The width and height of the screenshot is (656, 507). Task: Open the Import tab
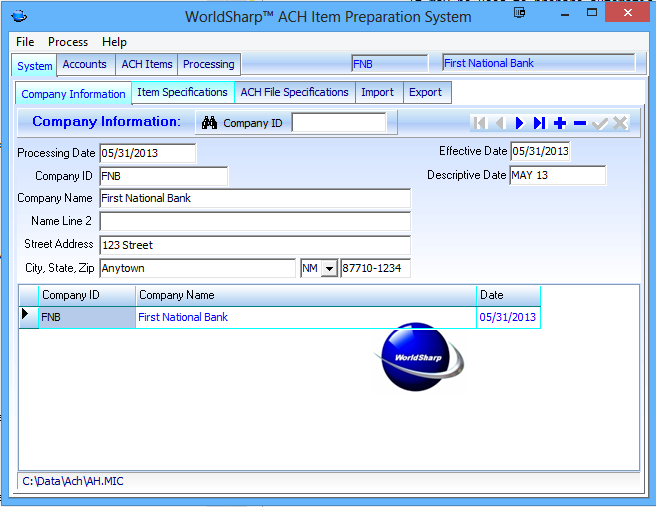pyautogui.click(x=378, y=92)
